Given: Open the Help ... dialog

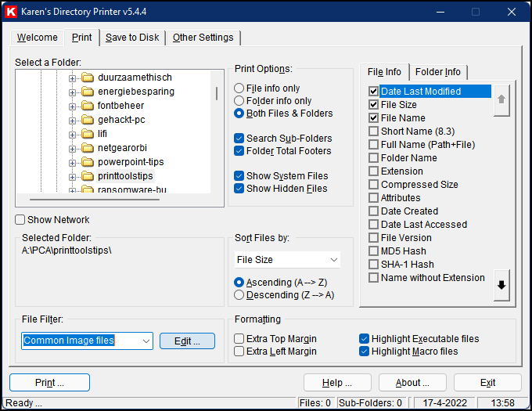Looking at the screenshot, I should 337,383.
